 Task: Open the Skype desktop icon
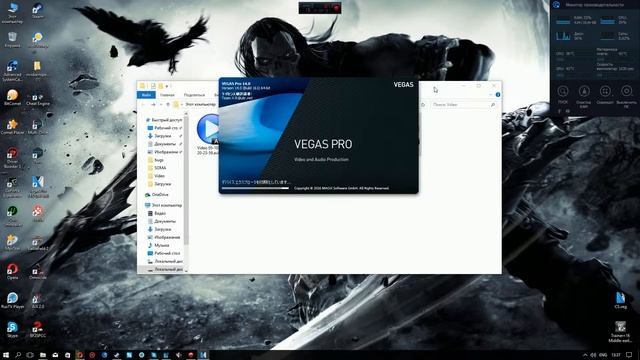tap(12, 329)
